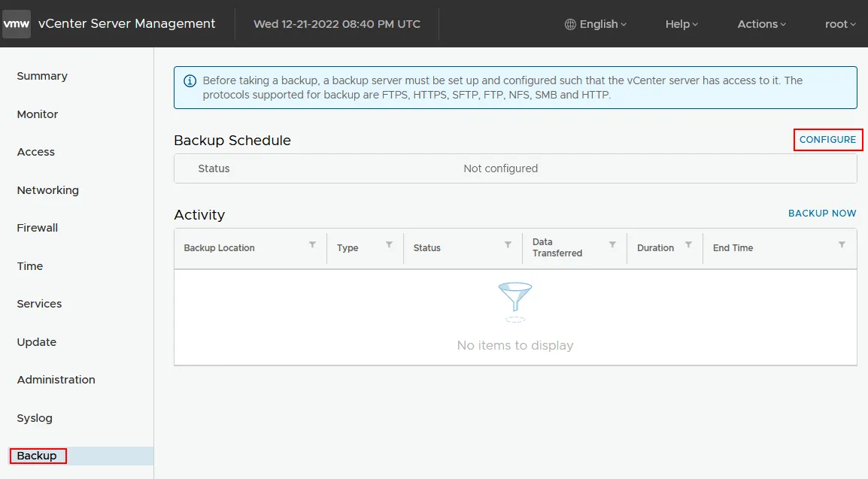
Task: Expand the Actions dropdown menu
Action: click(761, 24)
